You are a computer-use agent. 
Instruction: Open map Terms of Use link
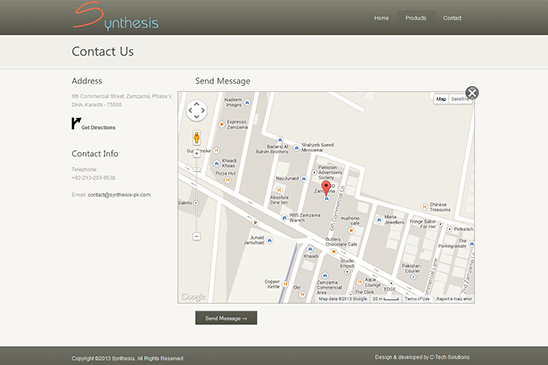pyautogui.click(x=417, y=299)
